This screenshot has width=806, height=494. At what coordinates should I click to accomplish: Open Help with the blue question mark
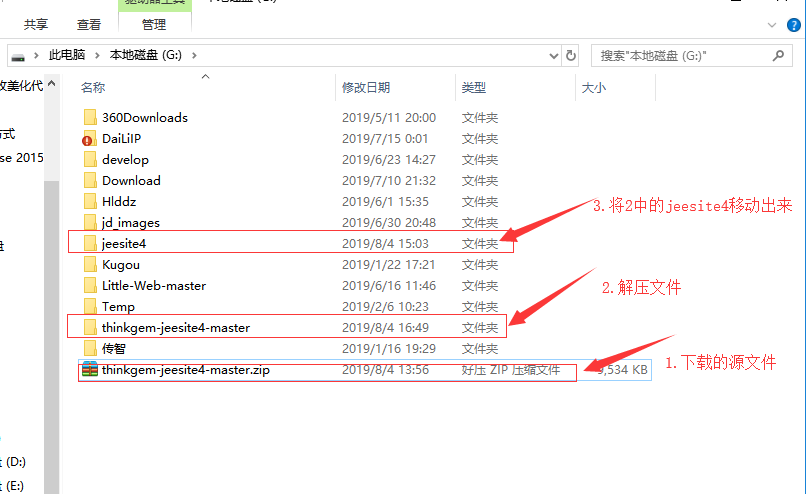pos(794,25)
